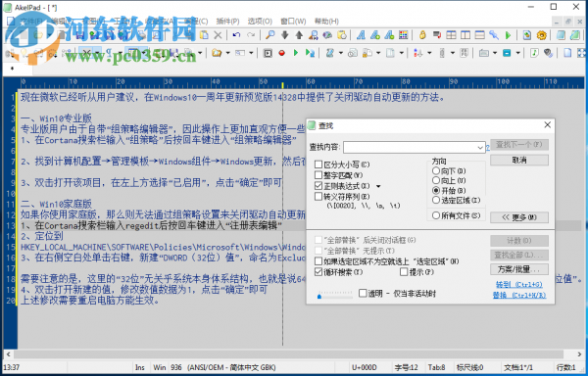Expand the arrow next to 正则表达式
The width and height of the screenshot is (588, 376).
(378, 186)
